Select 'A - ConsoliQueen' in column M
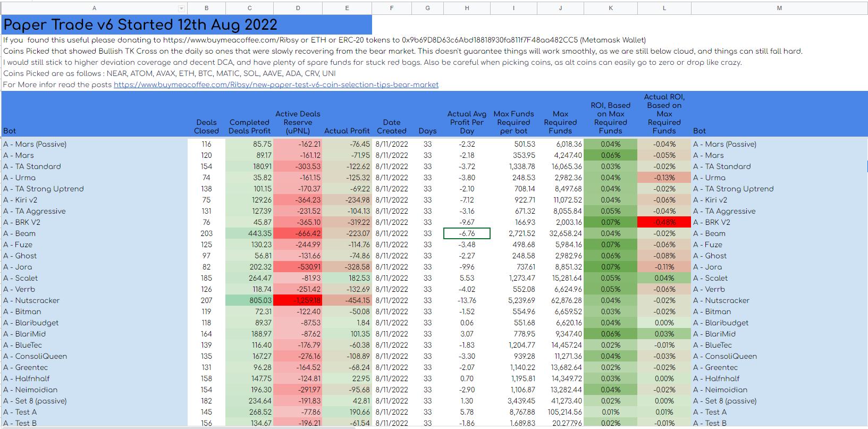Viewport: 868px width, 429px height. [779, 356]
